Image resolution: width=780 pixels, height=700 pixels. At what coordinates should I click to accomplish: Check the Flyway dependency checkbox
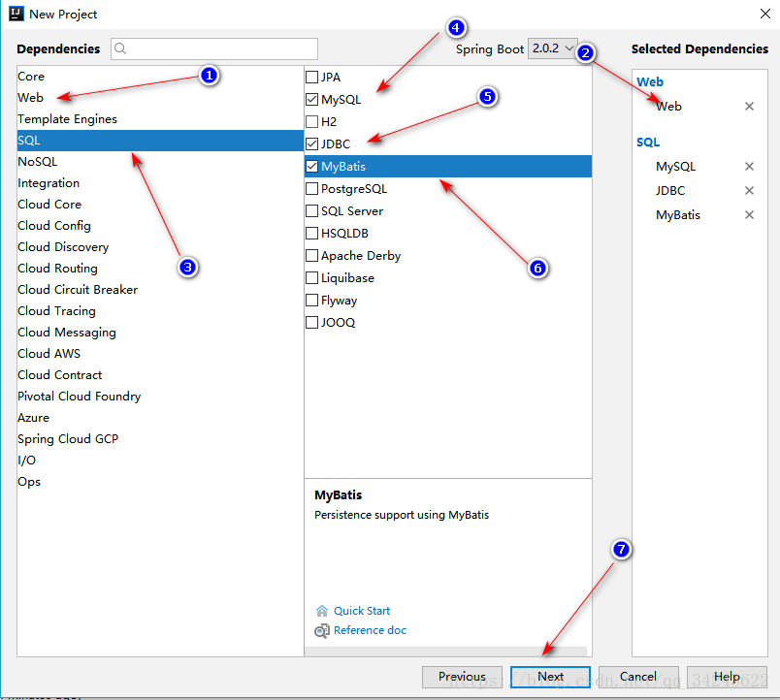point(311,300)
